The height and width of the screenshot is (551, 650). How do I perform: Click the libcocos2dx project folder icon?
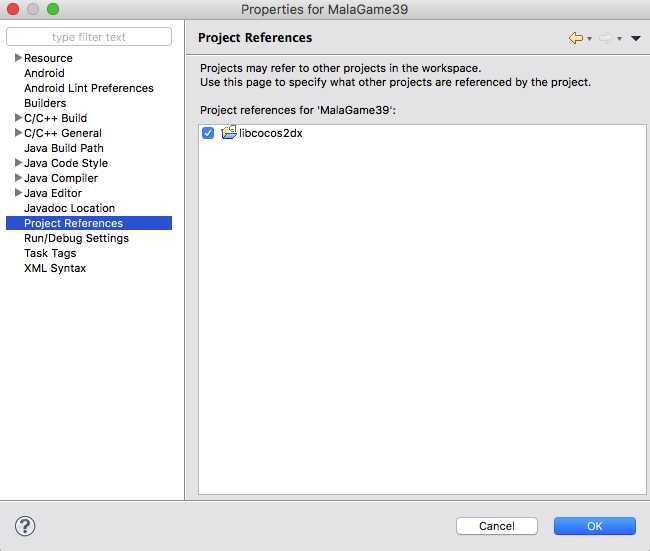click(x=228, y=133)
